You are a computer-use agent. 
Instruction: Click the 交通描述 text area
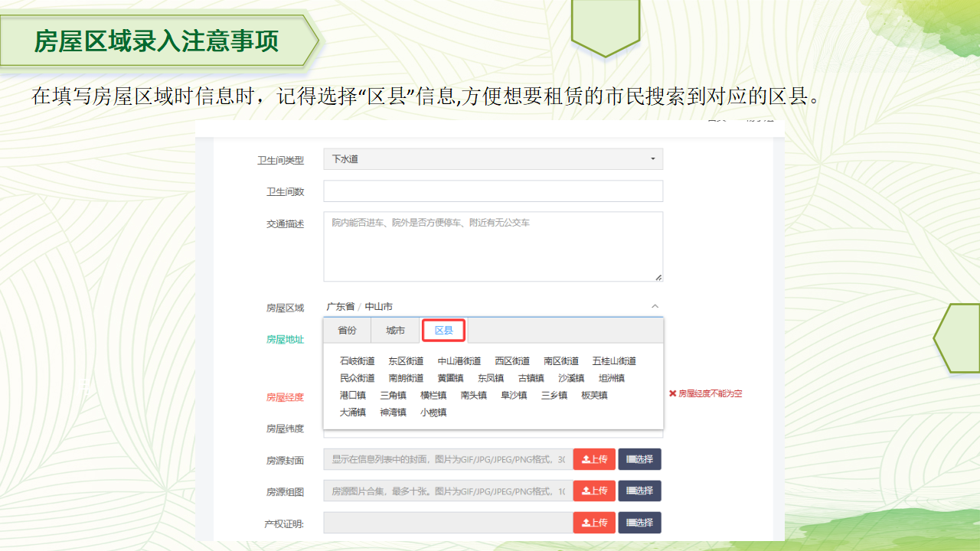tap(493, 246)
